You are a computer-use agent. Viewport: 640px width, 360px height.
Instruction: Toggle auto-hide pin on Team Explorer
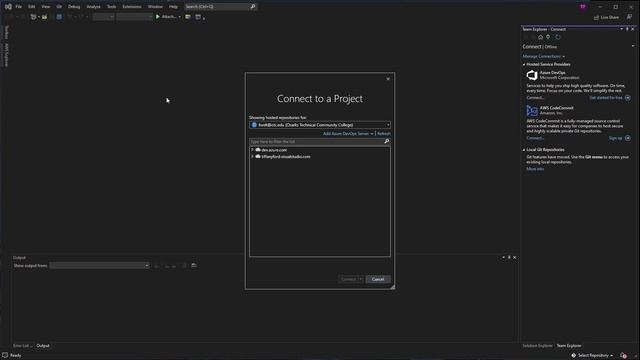coord(627,29)
